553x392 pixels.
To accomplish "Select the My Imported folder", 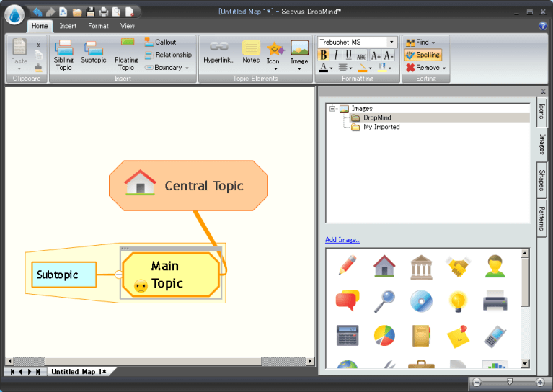I will coord(381,127).
